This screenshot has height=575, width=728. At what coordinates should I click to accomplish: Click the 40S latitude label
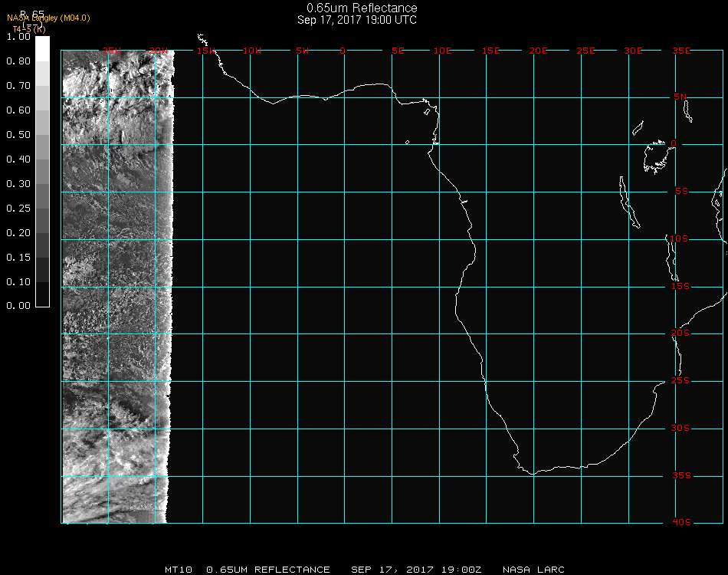tap(681, 523)
